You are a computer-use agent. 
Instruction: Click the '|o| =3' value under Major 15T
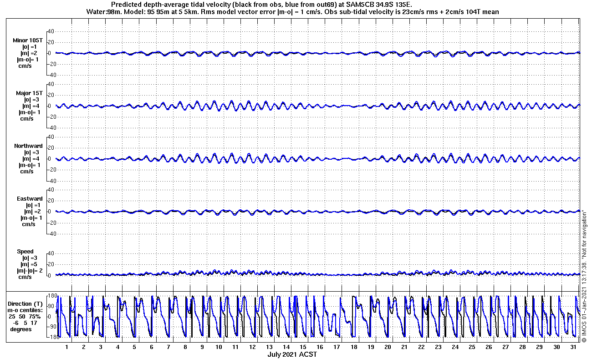[32, 100]
